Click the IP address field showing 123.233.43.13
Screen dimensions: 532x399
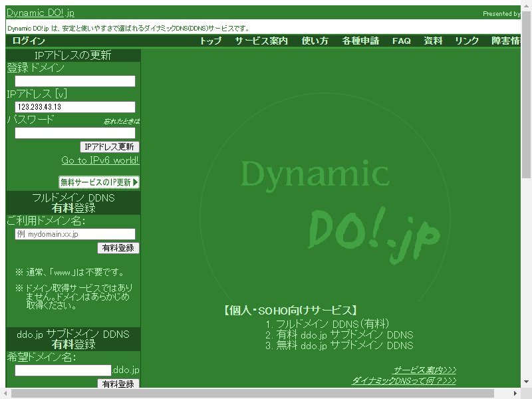point(75,107)
